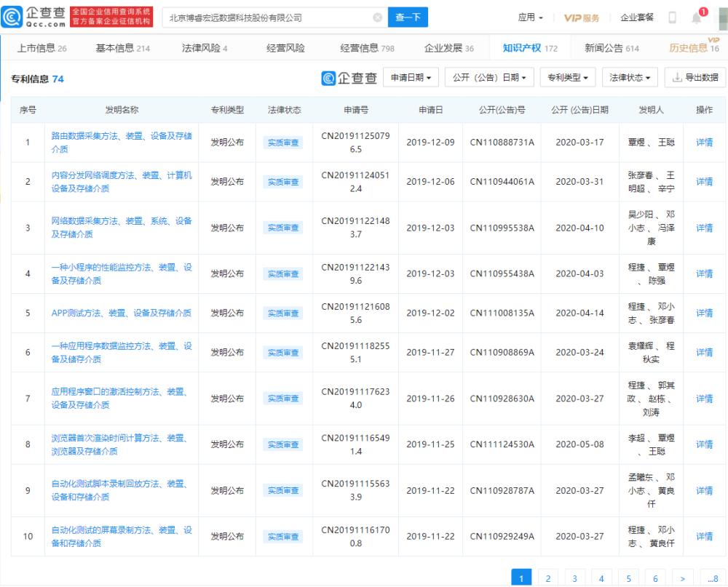Viewport: 728px width, 587px height.
Task: Expand the 应用 dropdown menu
Action: pyautogui.click(x=530, y=17)
